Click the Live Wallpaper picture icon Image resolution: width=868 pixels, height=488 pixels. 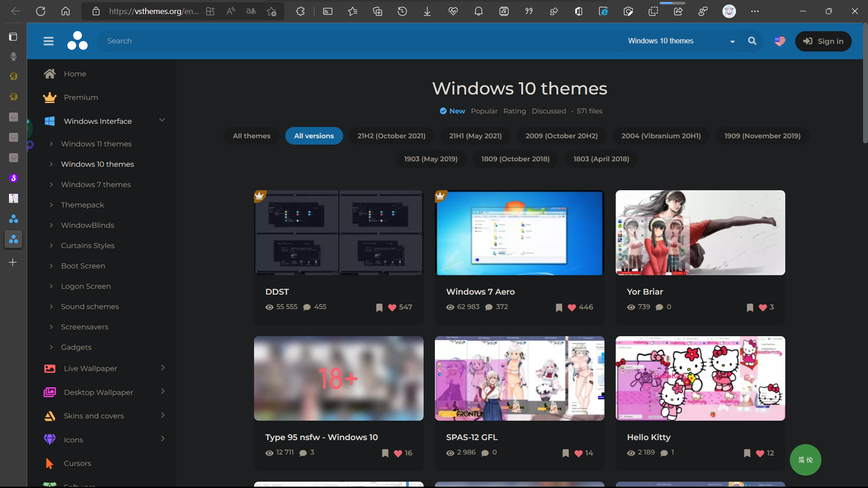(x=50, y=368)
